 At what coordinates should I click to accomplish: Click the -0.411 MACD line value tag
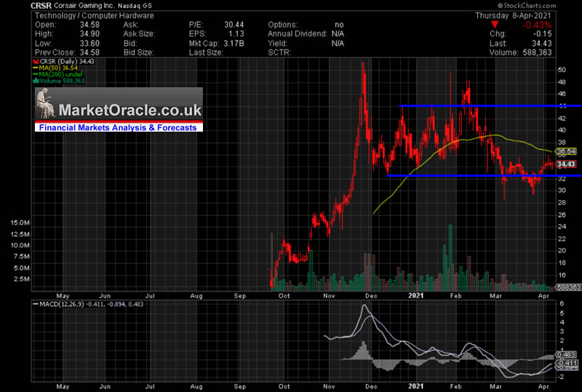566,363
